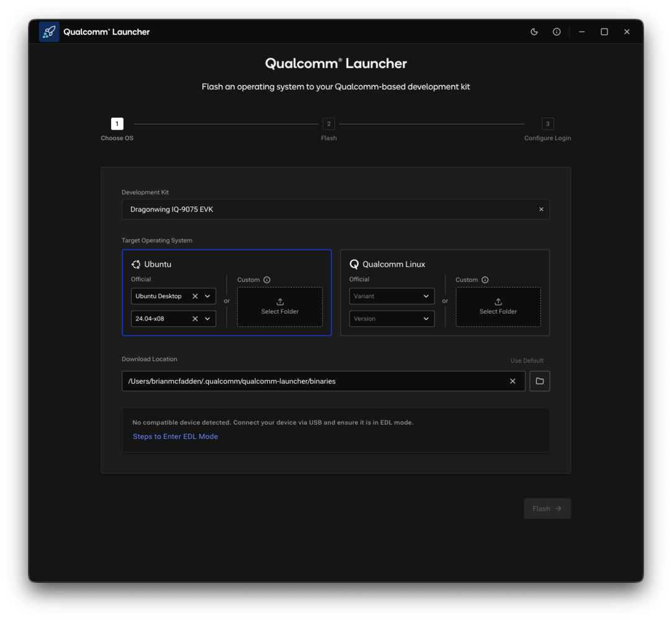Viewport: 672px width, 620px height.
Task: Show info for Qualcomm Linux Custom option
Action: pyautogui.click(x=485, y=280)
